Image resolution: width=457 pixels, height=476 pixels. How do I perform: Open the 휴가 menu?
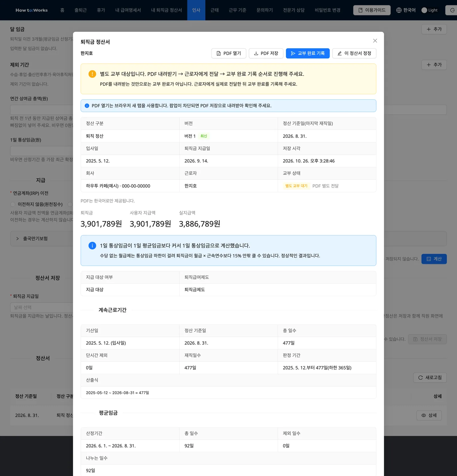pos(101,10)
